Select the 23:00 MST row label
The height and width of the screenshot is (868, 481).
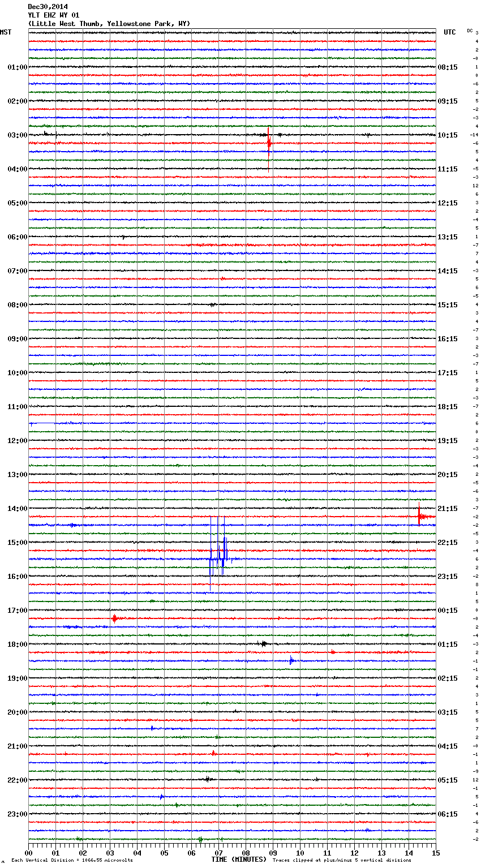[x=18, y=814]
